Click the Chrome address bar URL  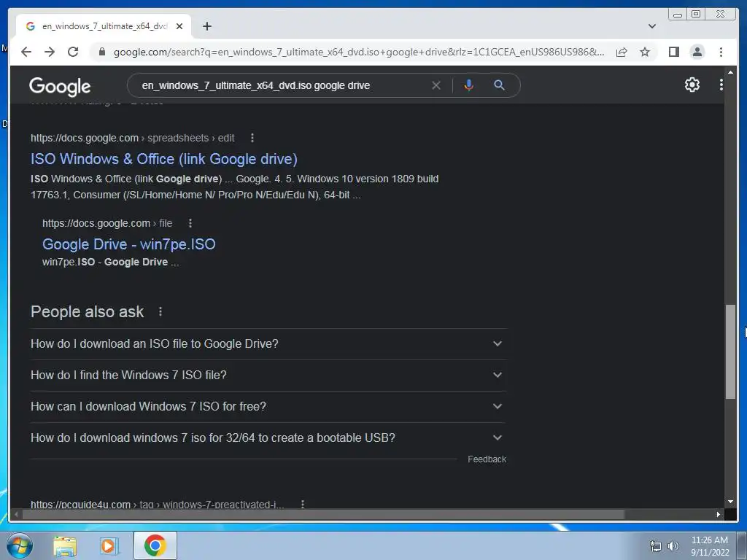pyautogui.click(x=358, y=52)
